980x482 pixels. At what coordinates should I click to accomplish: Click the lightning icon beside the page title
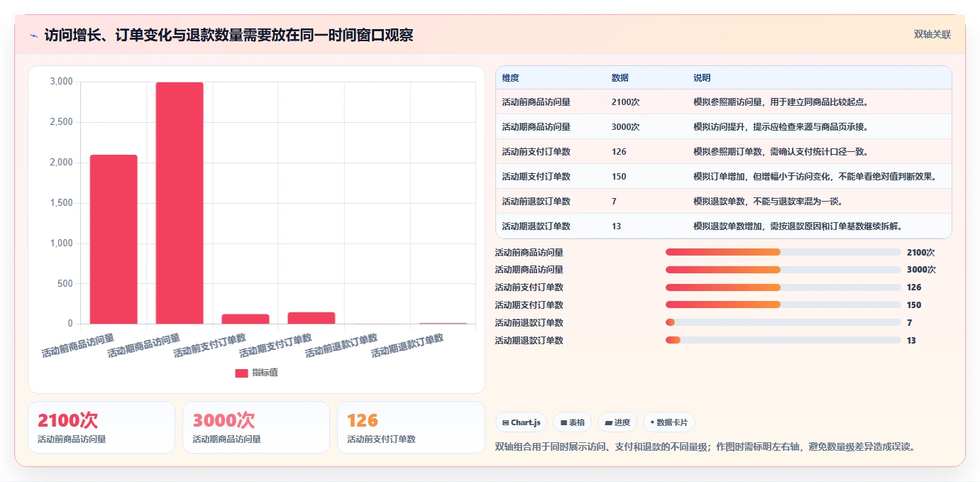coord(34,35)
